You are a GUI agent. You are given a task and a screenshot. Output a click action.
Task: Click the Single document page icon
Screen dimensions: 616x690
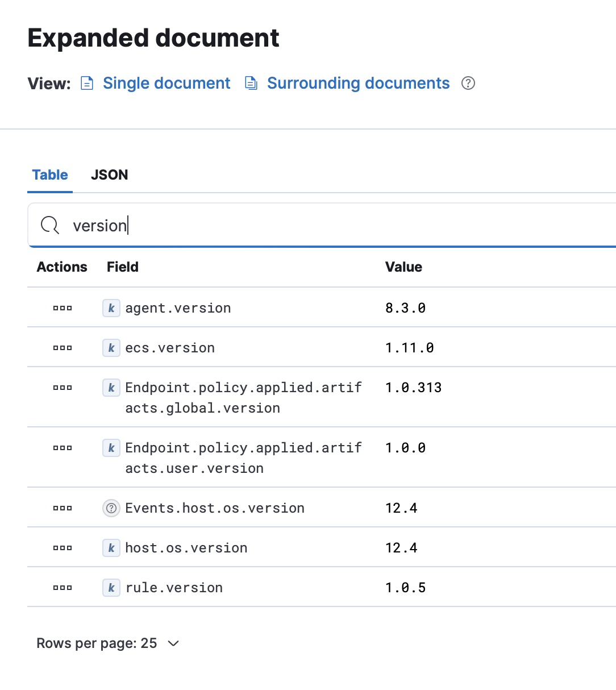tap(87, 83)
